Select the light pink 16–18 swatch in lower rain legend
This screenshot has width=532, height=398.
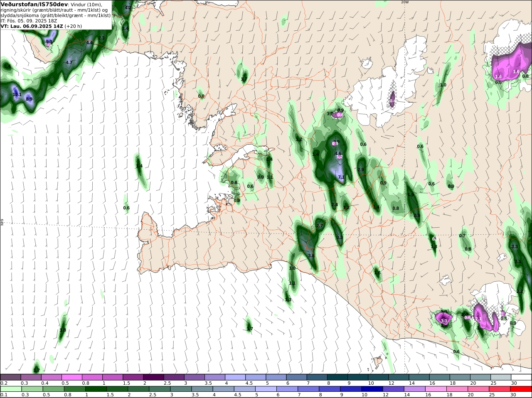point(436,389)
